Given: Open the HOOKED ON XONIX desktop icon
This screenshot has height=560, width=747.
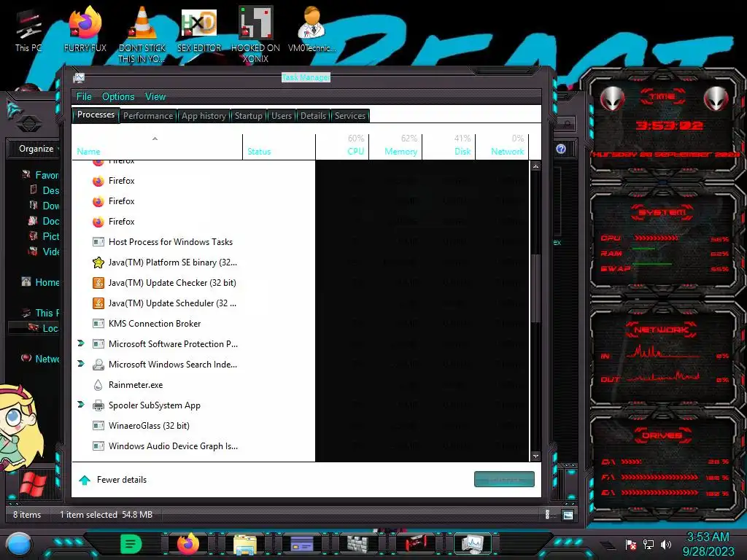Looking at the screenshot, I should click(x=255, y=34).
